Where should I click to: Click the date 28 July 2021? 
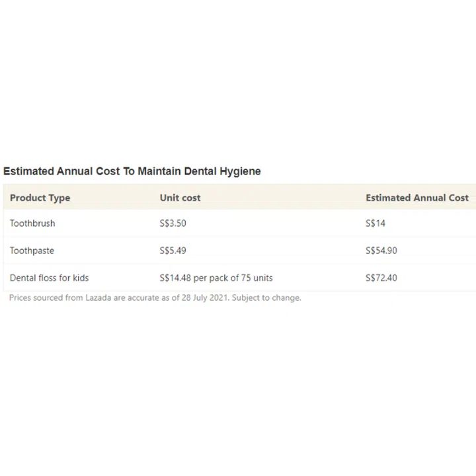(201, 297)
